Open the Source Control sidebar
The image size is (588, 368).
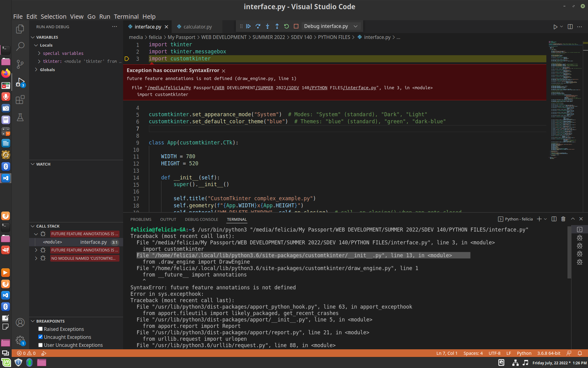point(20,64)
